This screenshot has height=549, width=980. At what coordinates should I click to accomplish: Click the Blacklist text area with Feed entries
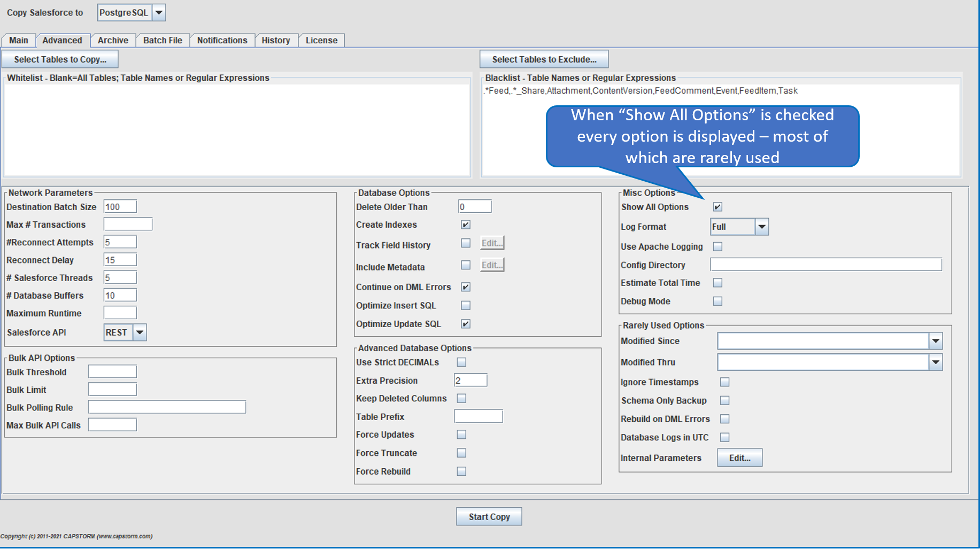(x=721, y=130)
